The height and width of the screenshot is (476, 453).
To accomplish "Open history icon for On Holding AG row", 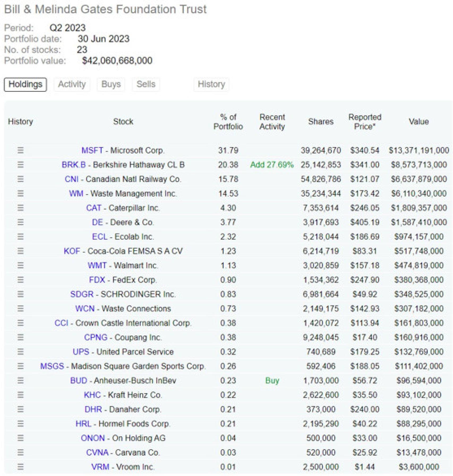I will (20, 438).
